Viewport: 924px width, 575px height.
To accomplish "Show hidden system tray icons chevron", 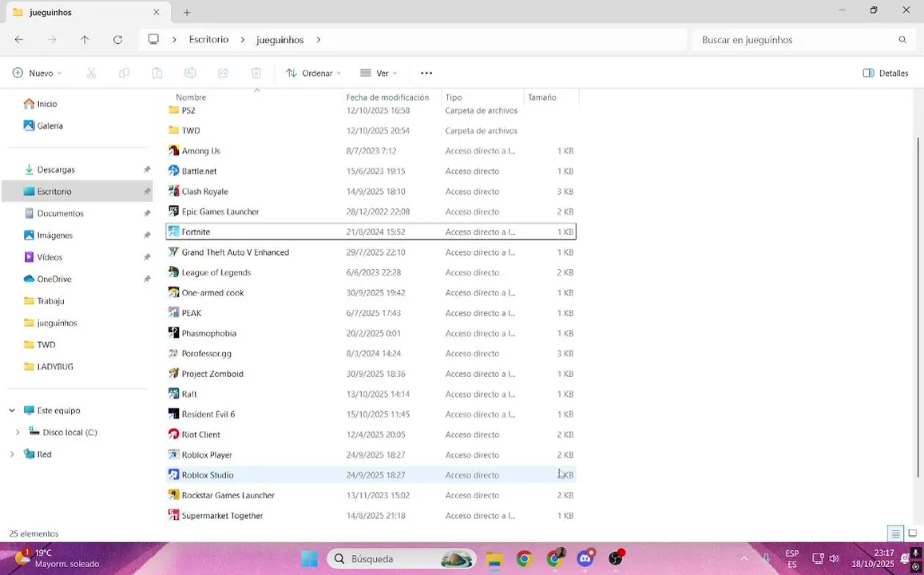I will tap(744, 558).
